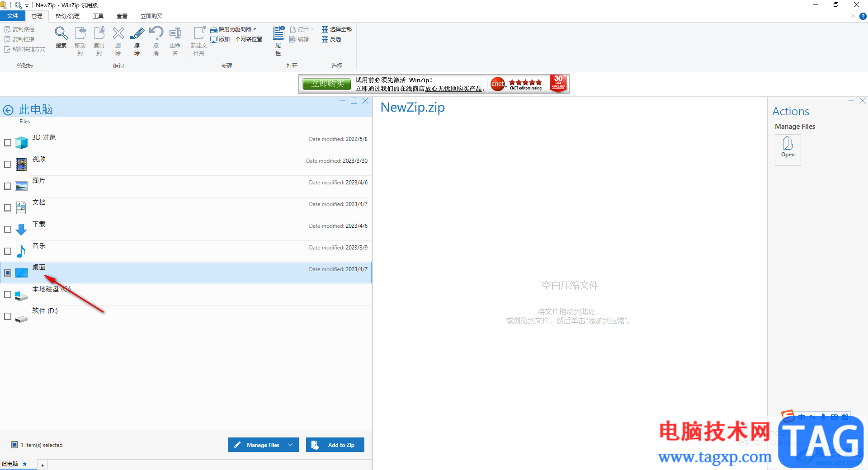Viewport: 868px width, 470px height.
Task: Click the Properties (属性) icon
Action: tap(278, 33)
